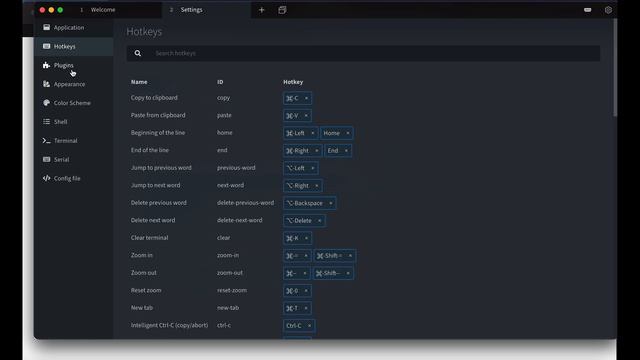Remove the ⌘-V paste hotkey with its x
The image size is (640, 360).
[x=306, y=116]
